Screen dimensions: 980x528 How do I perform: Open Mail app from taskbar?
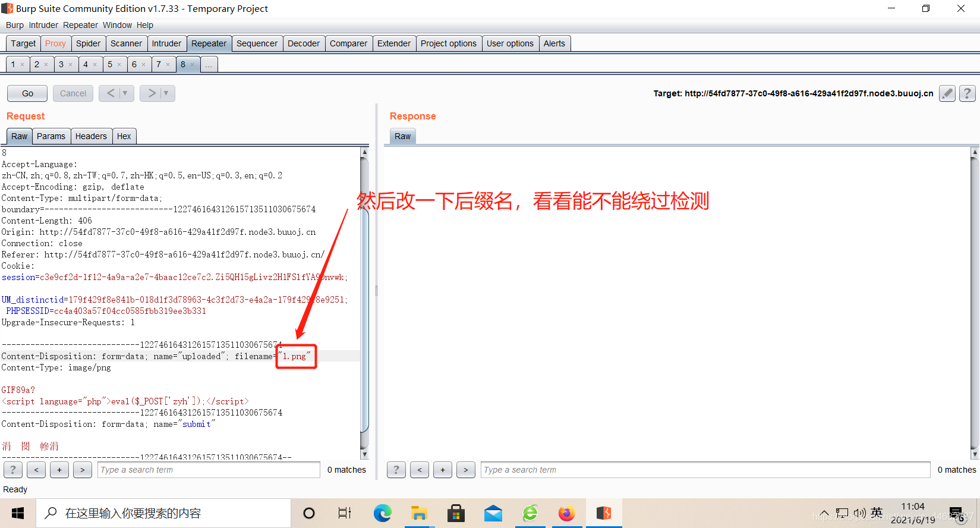pos(493,513)
